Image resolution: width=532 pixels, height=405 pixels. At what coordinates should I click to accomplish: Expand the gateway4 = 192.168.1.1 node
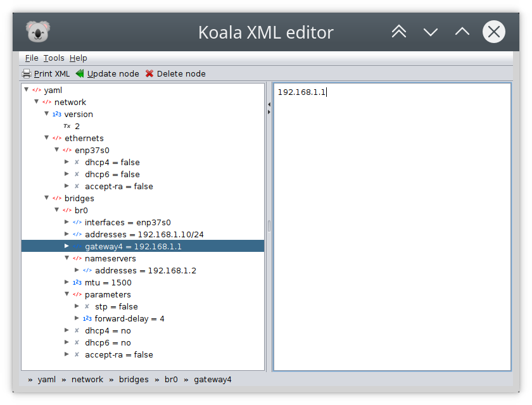pyautogui.click(x=67, y=246)
